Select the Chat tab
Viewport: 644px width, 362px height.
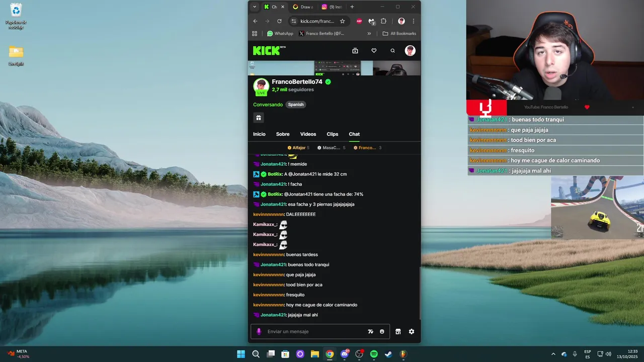354,134
